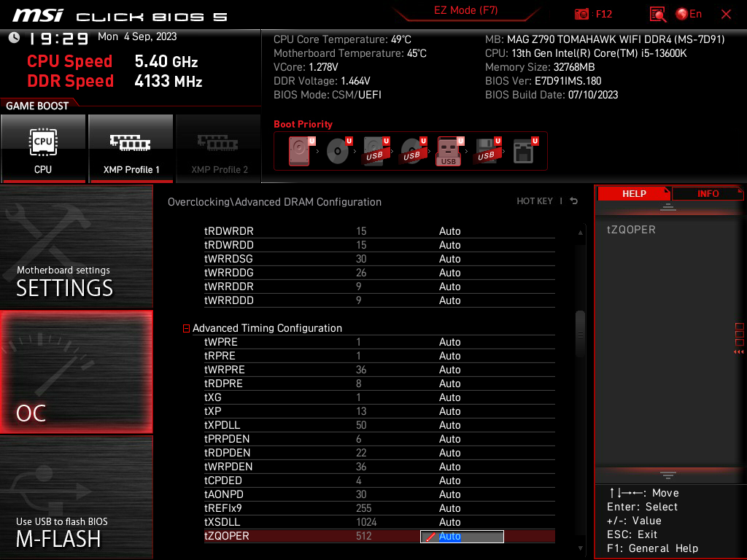
Task: Select the tPRPDEN timing row
Action: tap(379, 439)
